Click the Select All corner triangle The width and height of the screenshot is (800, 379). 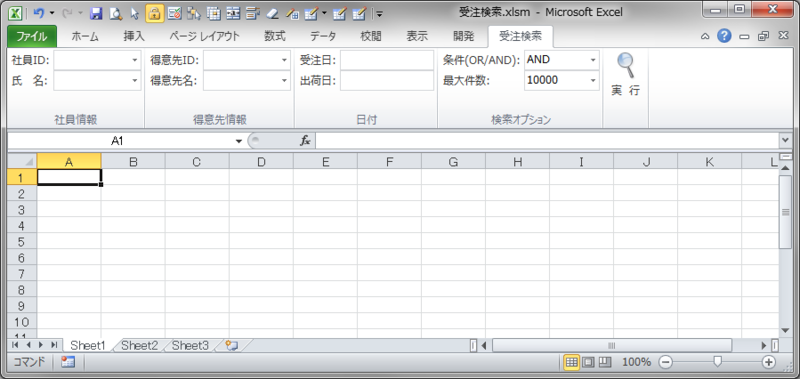tap(22, 162)
